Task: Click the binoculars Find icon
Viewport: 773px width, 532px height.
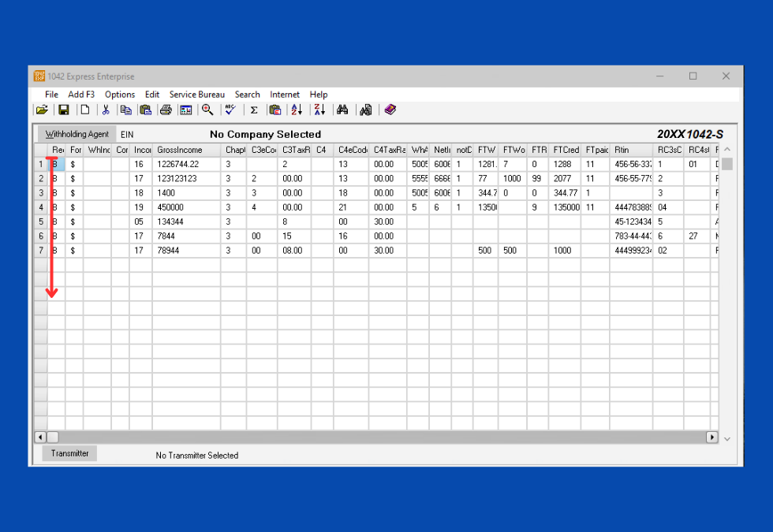Action: 342,110
